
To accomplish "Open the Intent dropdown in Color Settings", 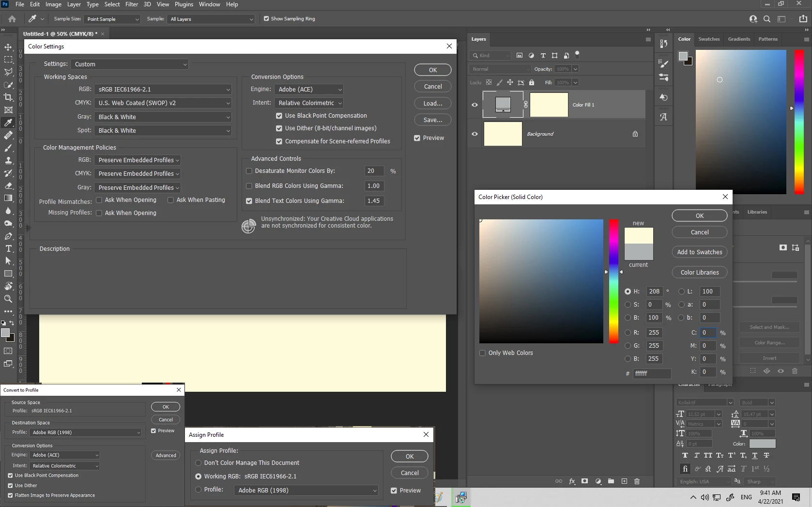I will pyautogui.click(x=309, y=103).
